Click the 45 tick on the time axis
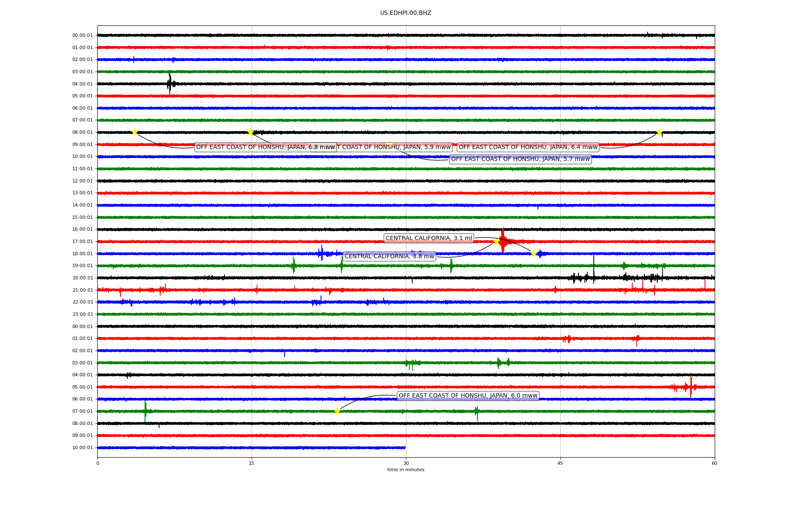 [560, 463]
